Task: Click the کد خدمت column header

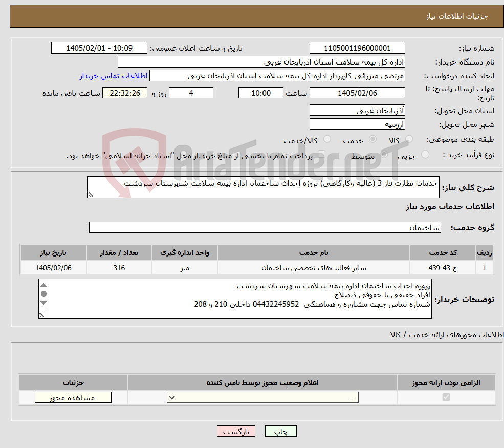Action: tap(443, 252)
